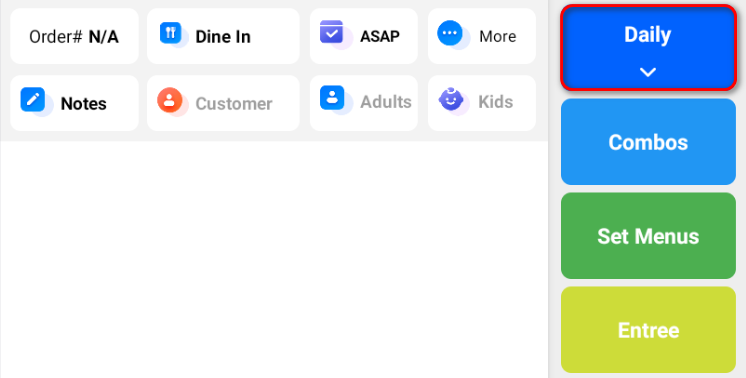Screen dimensions: 746x378
Task: Open the Combos menu category
Action: pyautogui.click(x=648, y=142)
